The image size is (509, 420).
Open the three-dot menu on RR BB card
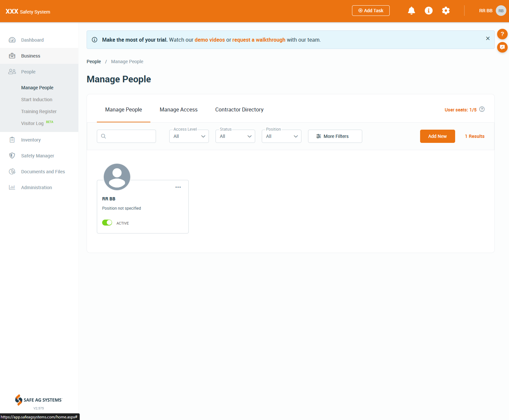178,187
